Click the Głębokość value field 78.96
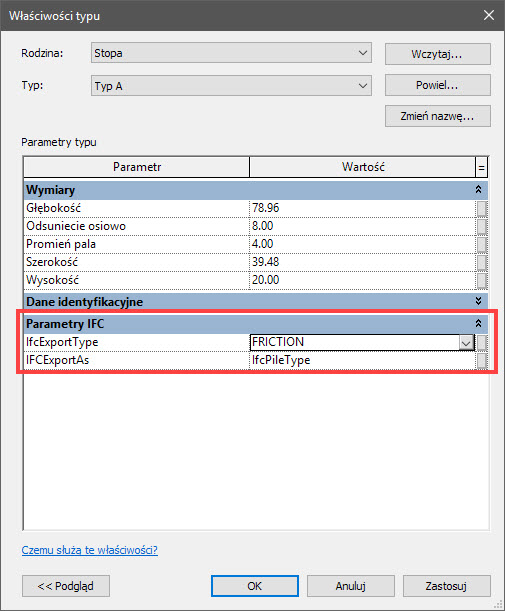The image size is (505, 611). point(362,208)
